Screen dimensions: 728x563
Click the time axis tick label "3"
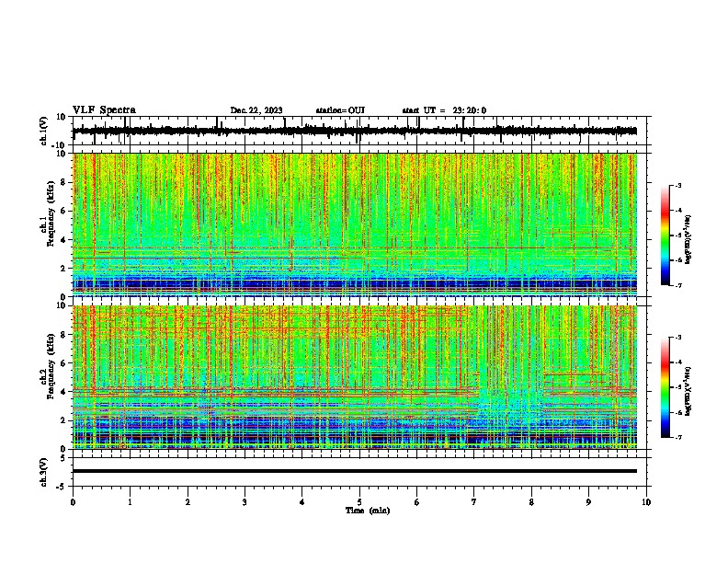(x=245, y=502)
